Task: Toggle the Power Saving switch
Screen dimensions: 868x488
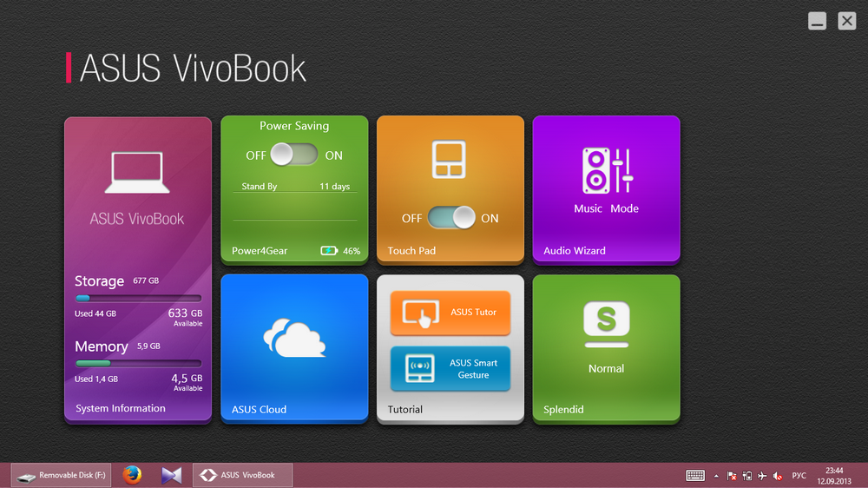Action: click(294, 155)
